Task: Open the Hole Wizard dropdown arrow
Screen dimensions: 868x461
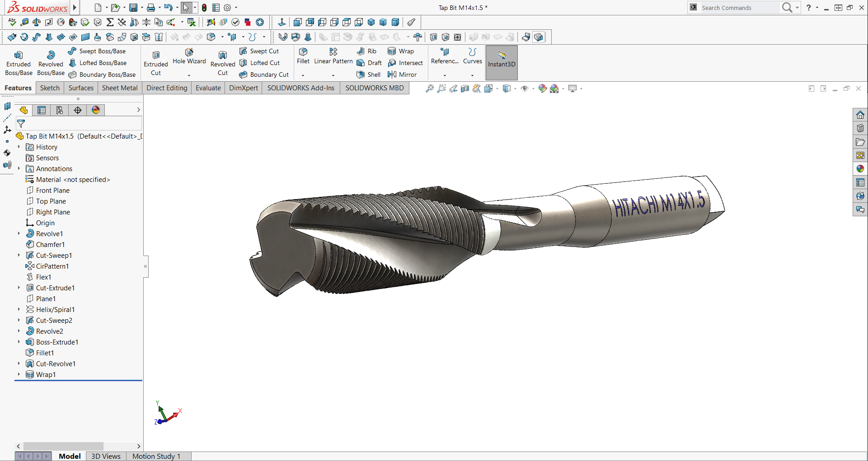Action: point(189,75)
